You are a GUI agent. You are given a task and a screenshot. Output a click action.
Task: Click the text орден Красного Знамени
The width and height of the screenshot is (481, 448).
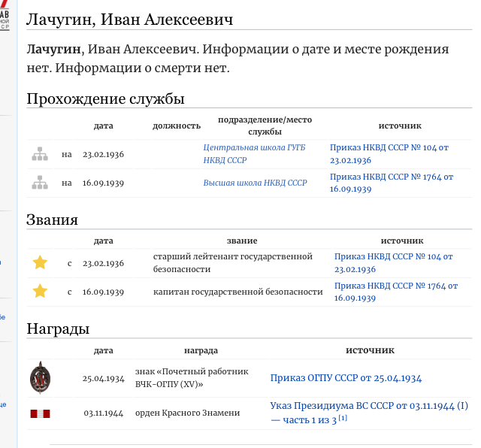click(187, 413)
